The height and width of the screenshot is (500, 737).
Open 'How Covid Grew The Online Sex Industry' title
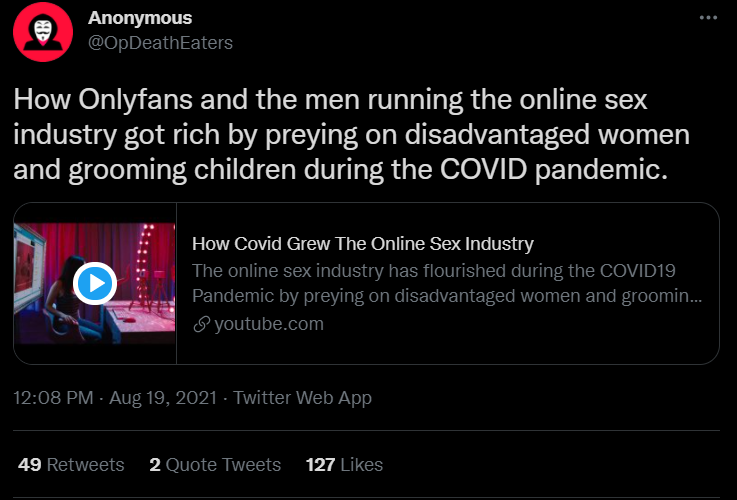362,244
